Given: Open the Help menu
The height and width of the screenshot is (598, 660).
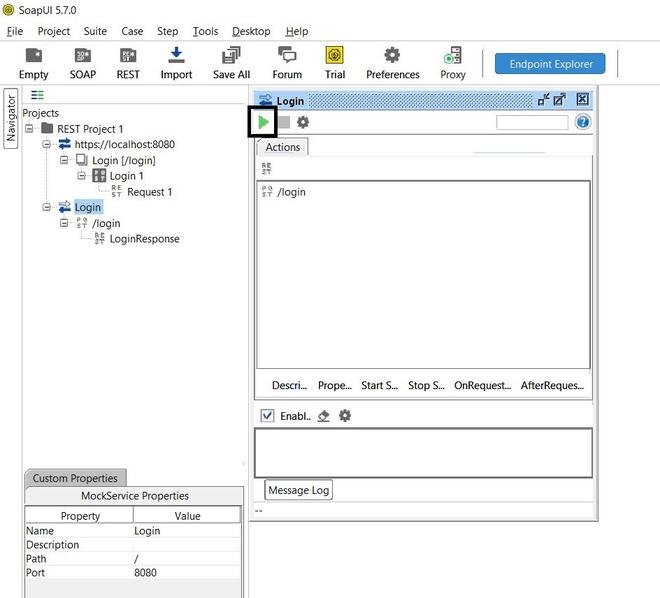Looking at the screenshot, I should [297, 32].
